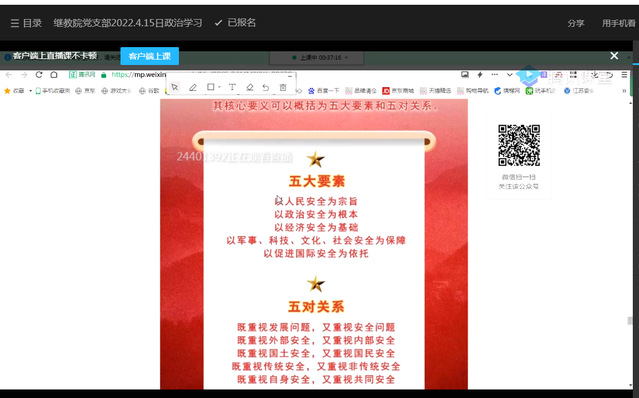Close the client-prompt banner with X
639x398 pixels.
614,56
